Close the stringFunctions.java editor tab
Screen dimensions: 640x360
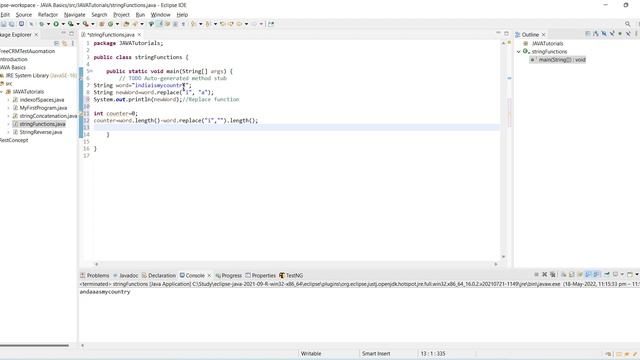(x=139, y=35)
